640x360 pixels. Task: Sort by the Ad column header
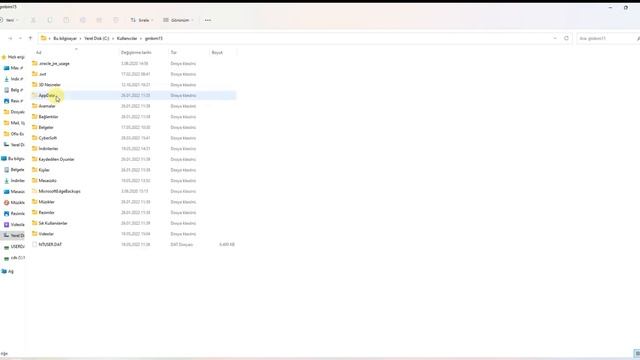click(39, 53)
